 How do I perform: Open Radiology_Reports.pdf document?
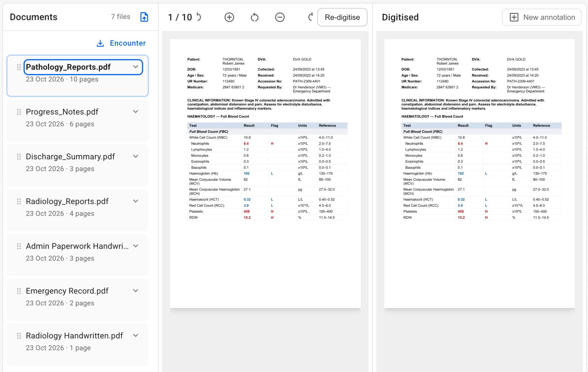click(78, 210)
